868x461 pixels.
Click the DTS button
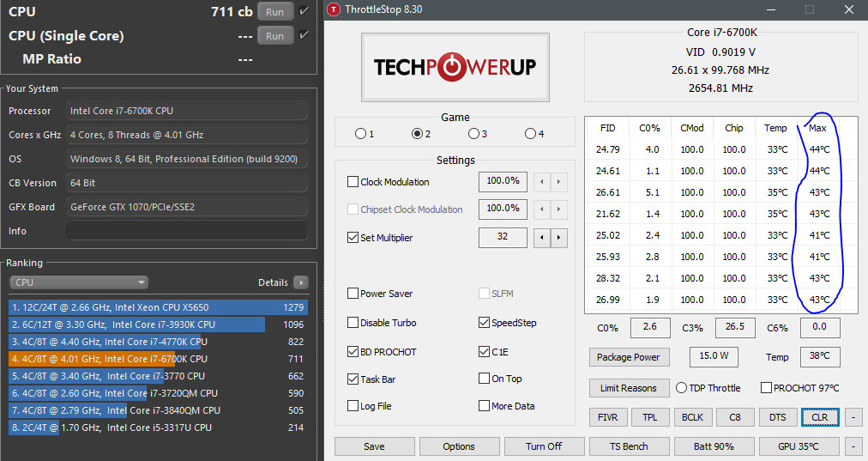[778, 417]
